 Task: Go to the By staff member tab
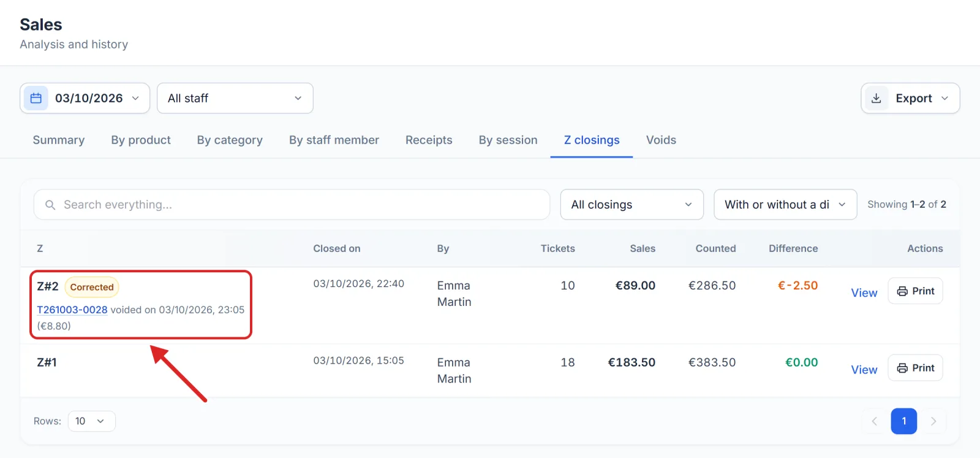tap(334, 140)
